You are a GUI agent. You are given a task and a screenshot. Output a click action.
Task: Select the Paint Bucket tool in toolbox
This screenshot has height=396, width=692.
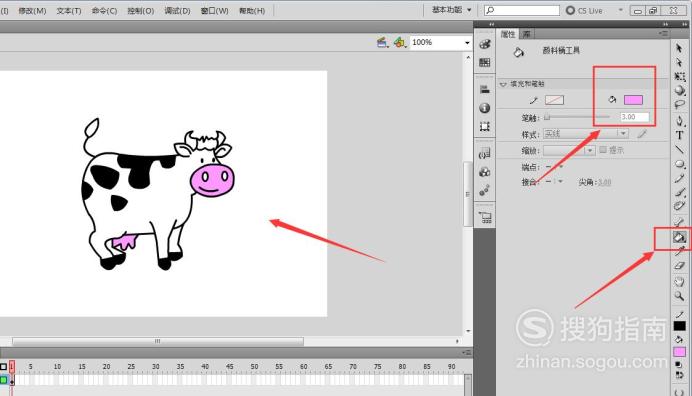[x=679, y=238]
